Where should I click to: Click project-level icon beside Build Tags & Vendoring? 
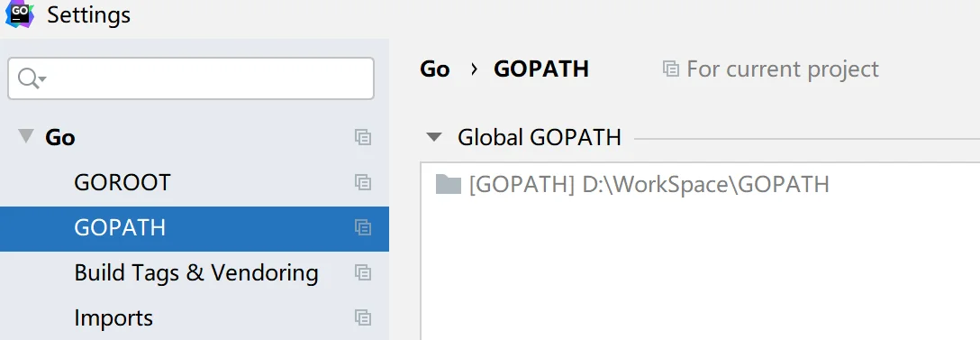pos(362,272)
